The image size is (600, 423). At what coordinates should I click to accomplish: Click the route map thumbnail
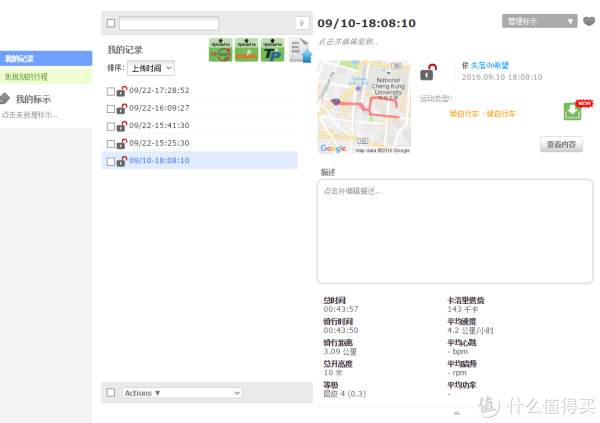364,107
